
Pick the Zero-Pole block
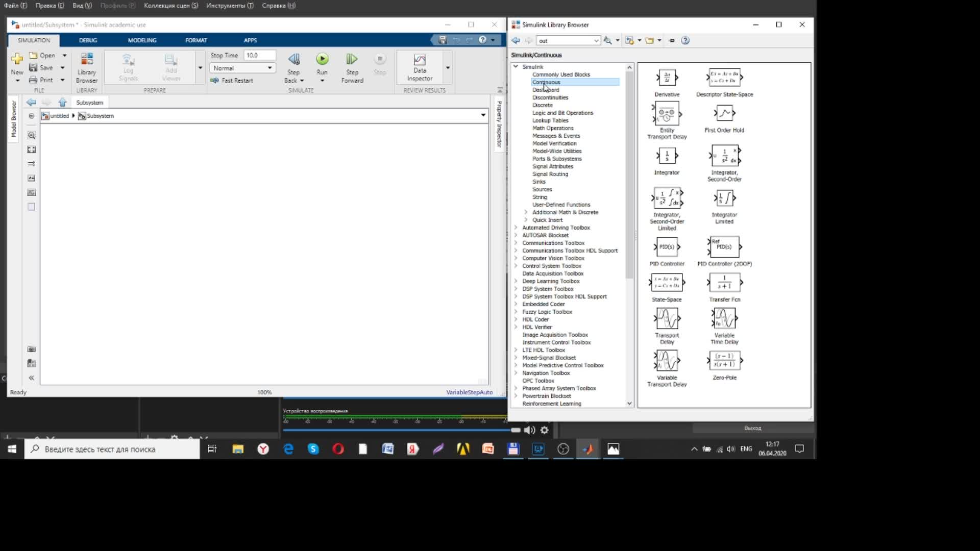(724, 361)
